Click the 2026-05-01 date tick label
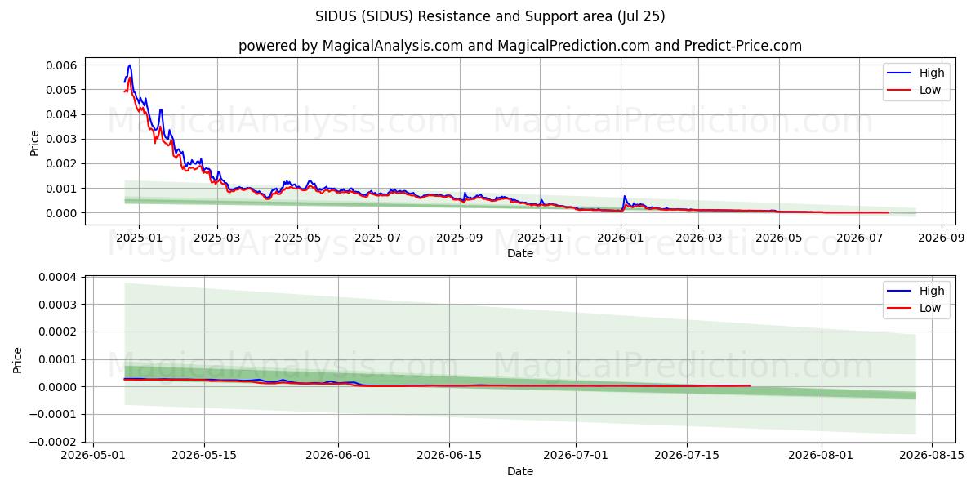This screenshot has height=490, width=980. (93, 455)
